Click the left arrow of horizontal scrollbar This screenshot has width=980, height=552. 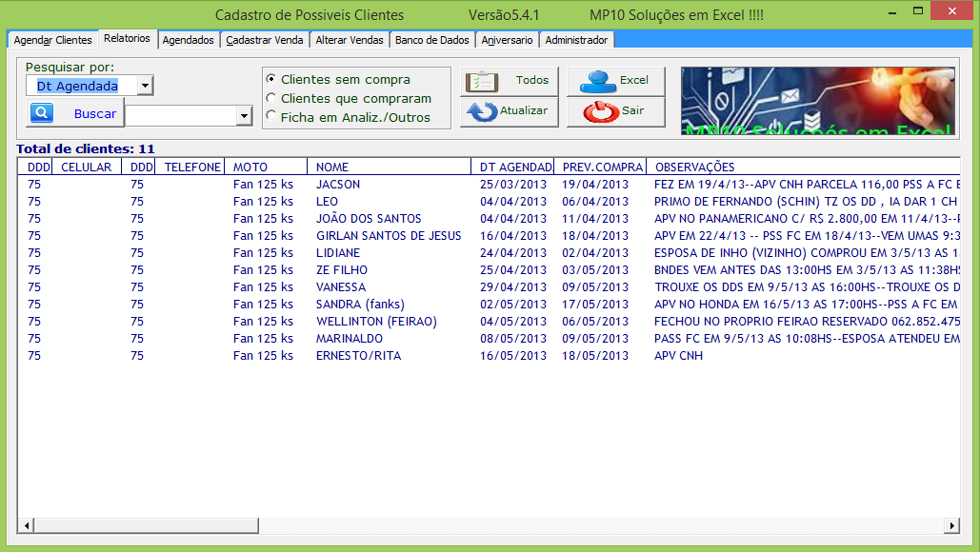click(27, 525)
